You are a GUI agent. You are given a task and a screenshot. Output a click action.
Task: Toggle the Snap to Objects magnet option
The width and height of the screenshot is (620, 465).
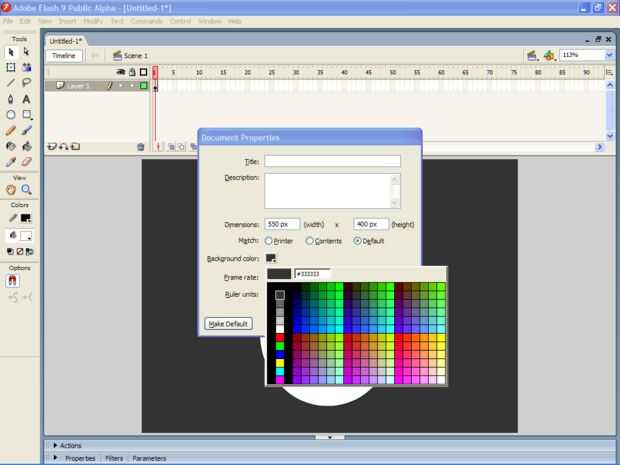point(12,281)
